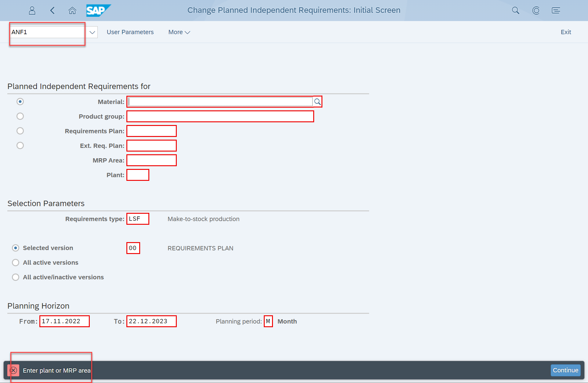Image resolution: width=588 pixels, height=383 pixels.
Task: Select the Material radio button
Action: point(20,102)
